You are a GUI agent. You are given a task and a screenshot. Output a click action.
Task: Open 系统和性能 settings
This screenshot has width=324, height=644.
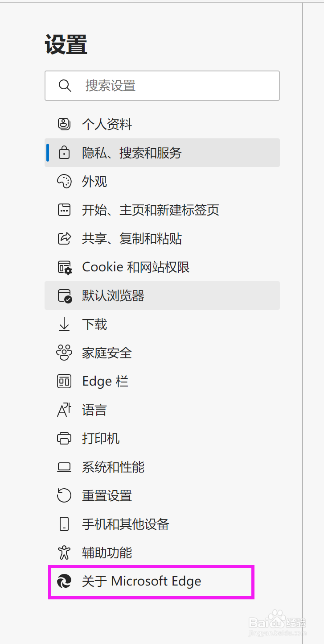pos(162,467)
